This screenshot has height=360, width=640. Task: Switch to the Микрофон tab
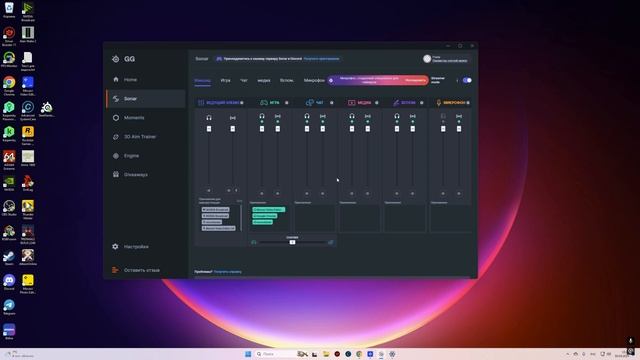pos(314,80)
